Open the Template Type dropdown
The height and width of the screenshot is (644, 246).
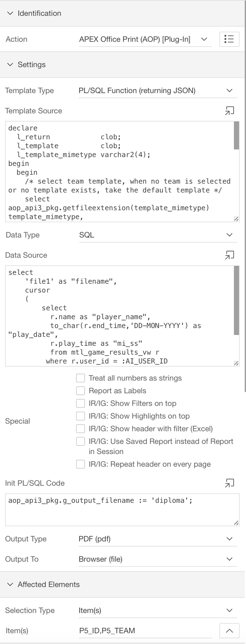click(157, 91)
